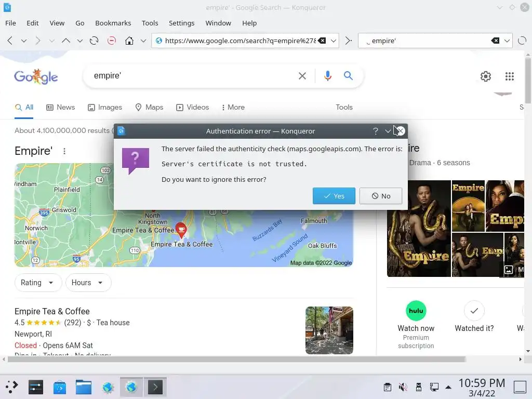This screenshot has width=532, height=399.
Task: Switch to the Images results tab
Action: 105,108
